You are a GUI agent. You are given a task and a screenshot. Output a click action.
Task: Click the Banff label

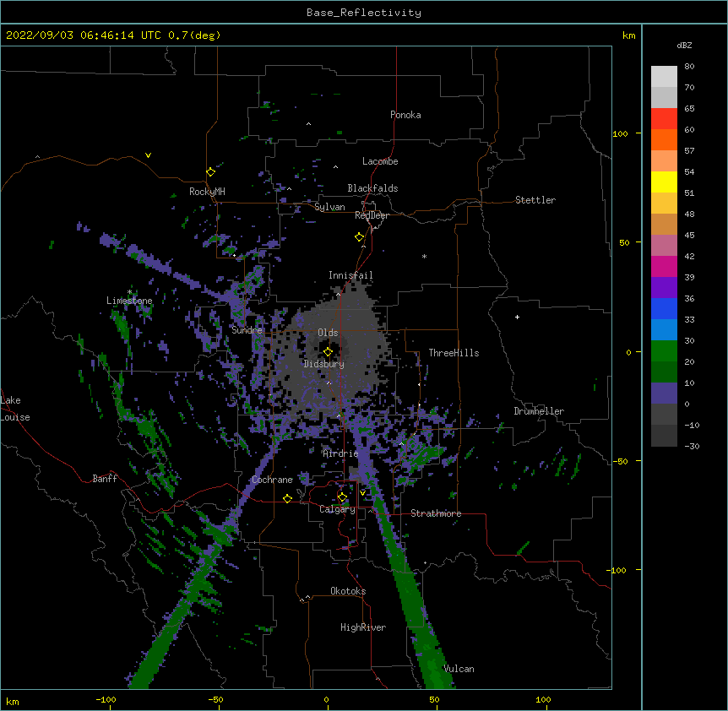tap(105, 479)
